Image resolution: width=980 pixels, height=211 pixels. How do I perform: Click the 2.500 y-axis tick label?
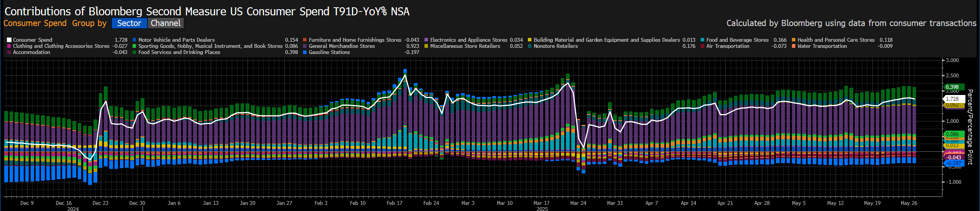click(952, 75)
